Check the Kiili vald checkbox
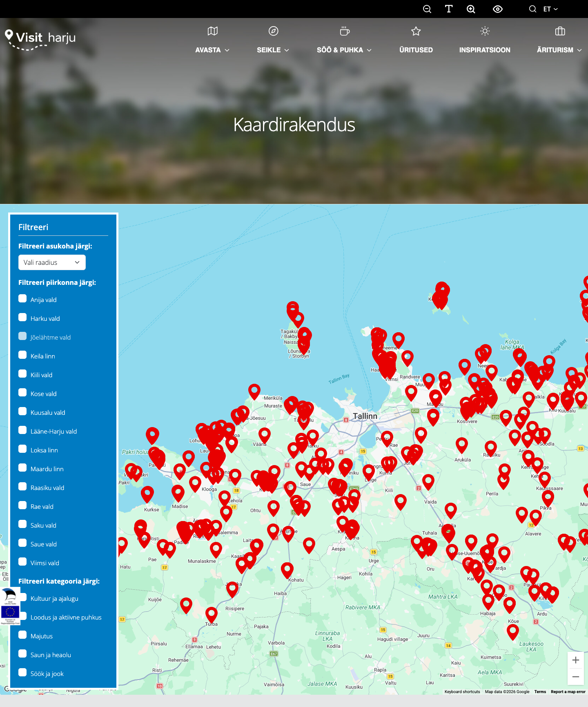Image resolution: width=588 pixels, height=707 pixels. click(x=22, y=374)
